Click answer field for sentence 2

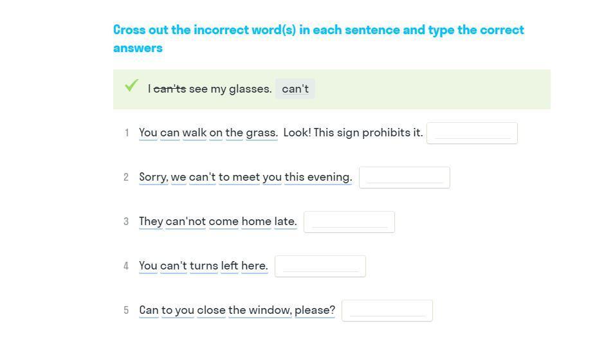(x=404, y=177)
